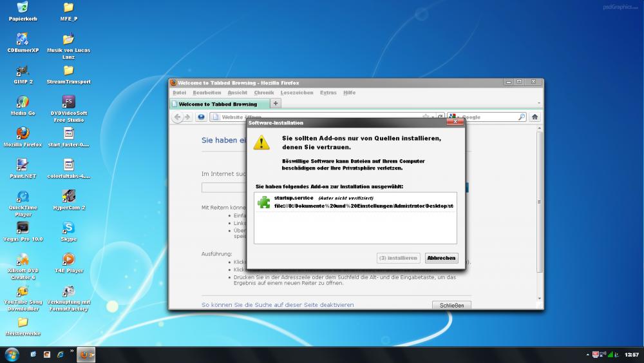Open the Papierkorb recycle bin icon

23,11
